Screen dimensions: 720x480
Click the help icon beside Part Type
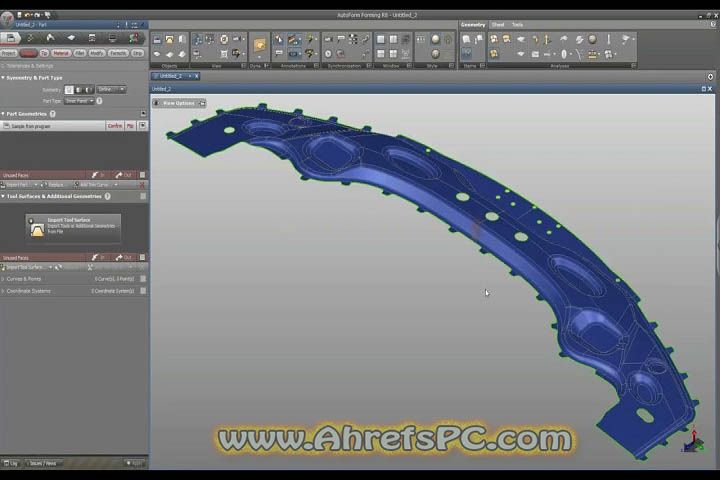click(99, 101)
